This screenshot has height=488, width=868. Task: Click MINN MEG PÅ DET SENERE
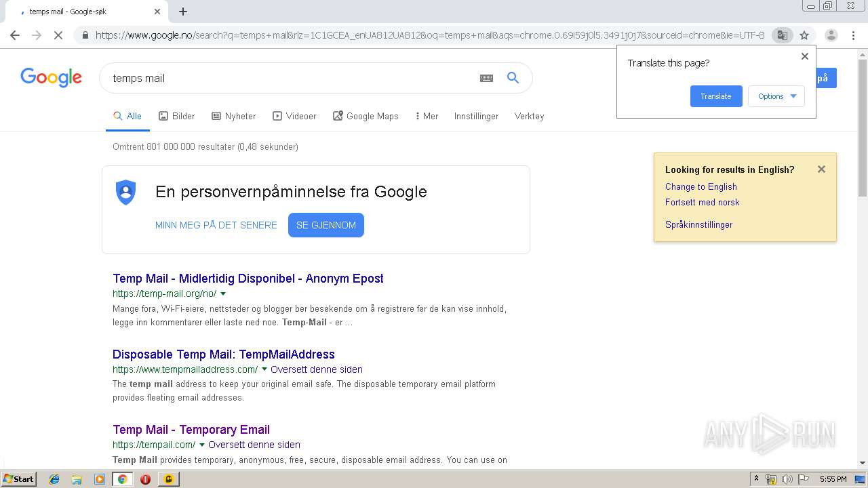point(216,225)
